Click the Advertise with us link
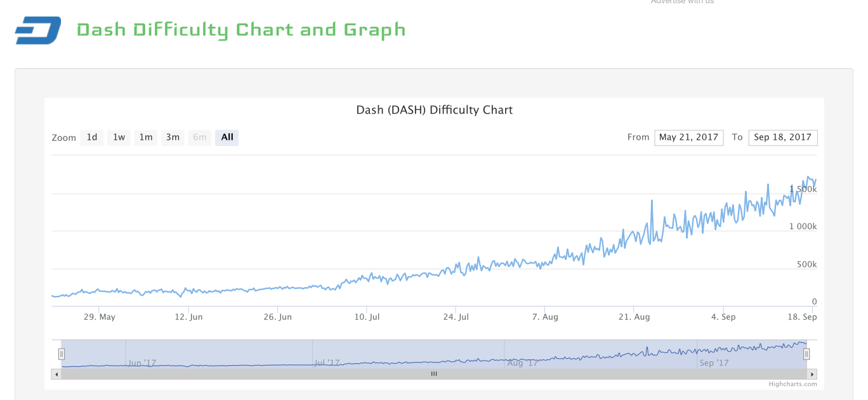The image size is (868, 400). click(x=682, y=2)
